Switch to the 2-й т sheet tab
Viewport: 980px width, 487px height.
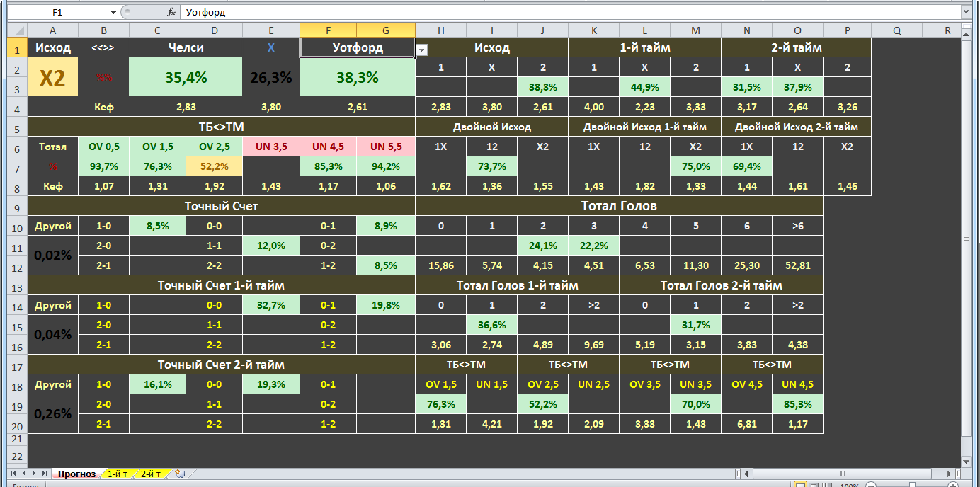click(150, 474)
